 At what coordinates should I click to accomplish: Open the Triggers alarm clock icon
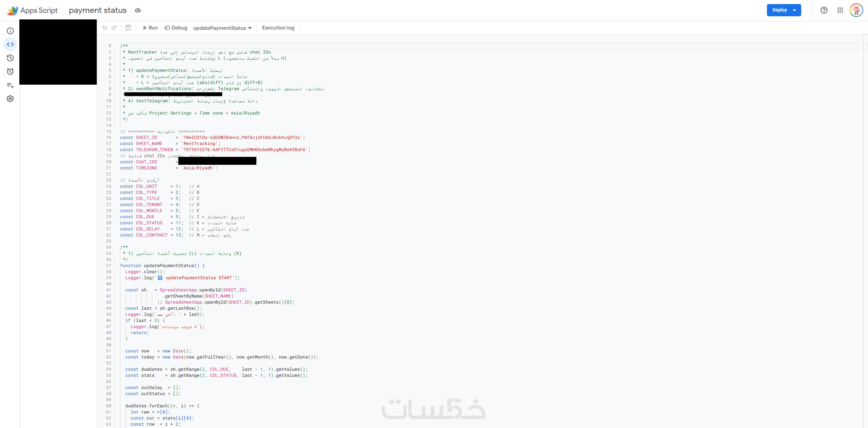(10, 72)
